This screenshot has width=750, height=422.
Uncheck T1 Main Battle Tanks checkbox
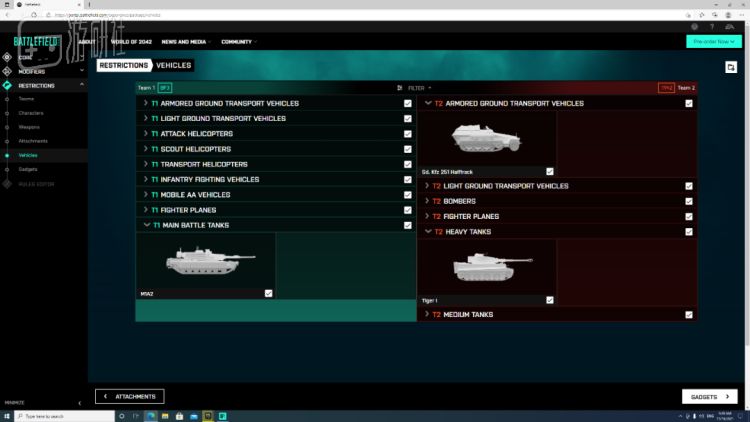pos(408,225)
